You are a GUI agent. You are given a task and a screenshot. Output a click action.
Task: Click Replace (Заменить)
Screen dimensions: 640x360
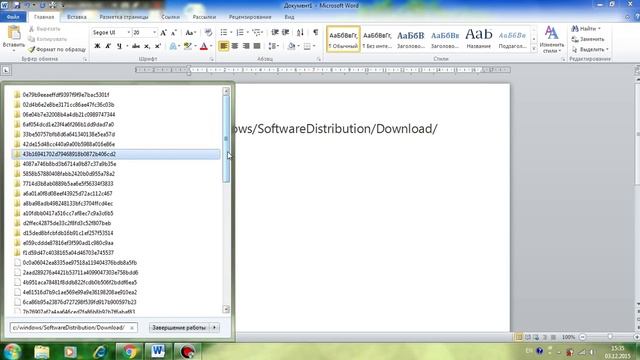pyautogui.click(x=588, y=39)
